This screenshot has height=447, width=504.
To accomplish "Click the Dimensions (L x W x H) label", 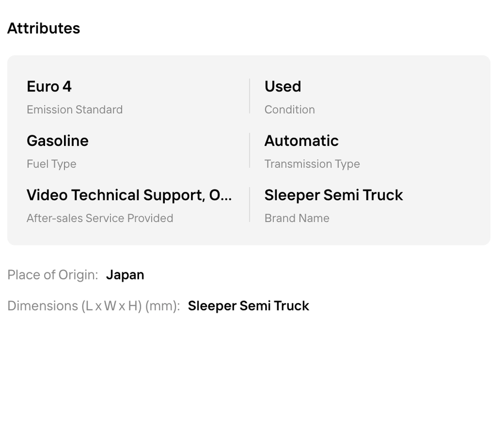I will 93,306.
